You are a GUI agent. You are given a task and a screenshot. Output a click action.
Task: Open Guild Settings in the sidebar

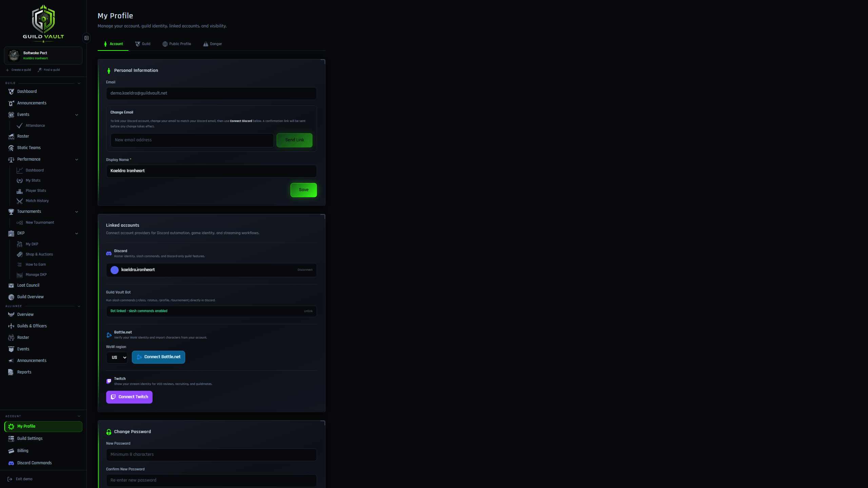coord(43,439)
